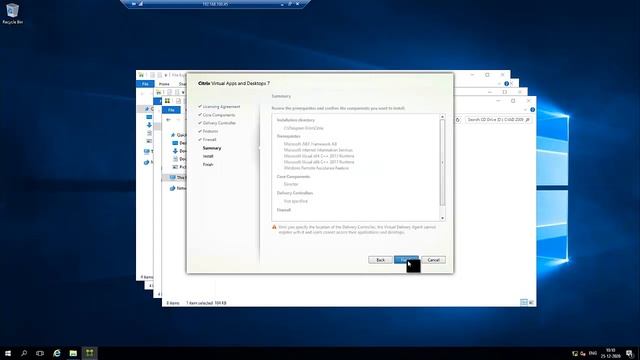Screen dimensions: 640x360
Task: Click the Prerequisites heading in summary
Action: point(289,136)
